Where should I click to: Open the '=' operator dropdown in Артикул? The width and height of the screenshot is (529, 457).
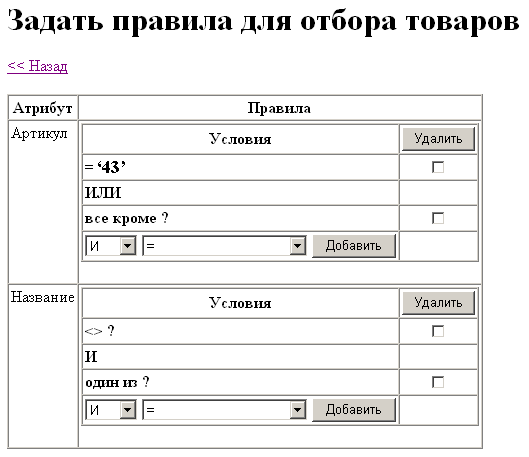(x=224, y=246)
